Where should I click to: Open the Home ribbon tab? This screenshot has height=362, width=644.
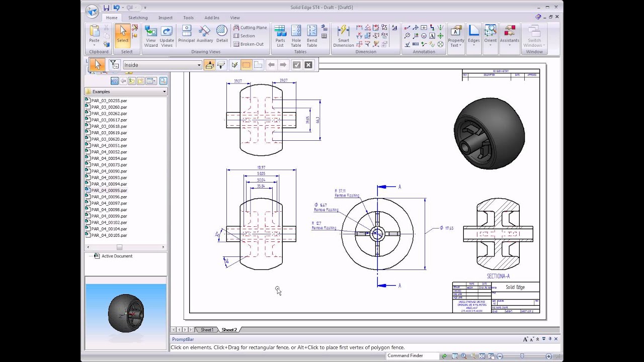pos(112,18)
